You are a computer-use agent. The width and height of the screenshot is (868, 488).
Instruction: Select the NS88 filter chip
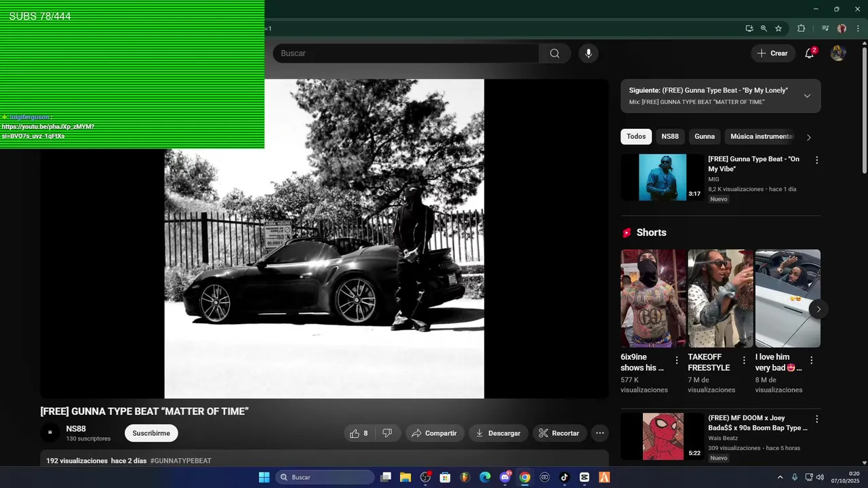coord(670,137)
